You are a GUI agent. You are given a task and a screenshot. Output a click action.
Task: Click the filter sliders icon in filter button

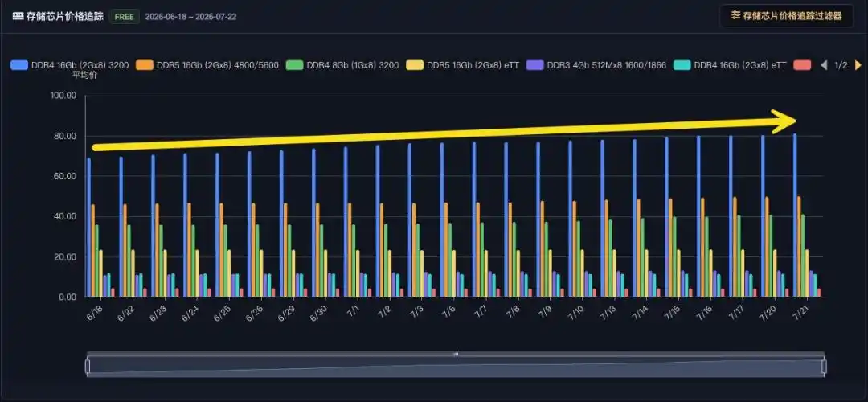[x=735, y=16]
